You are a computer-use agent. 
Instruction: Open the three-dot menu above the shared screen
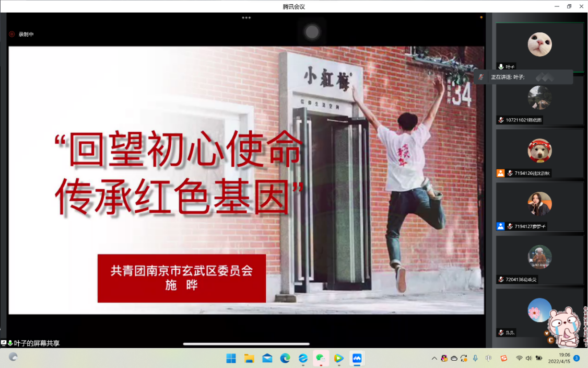(x=246, y=18)
